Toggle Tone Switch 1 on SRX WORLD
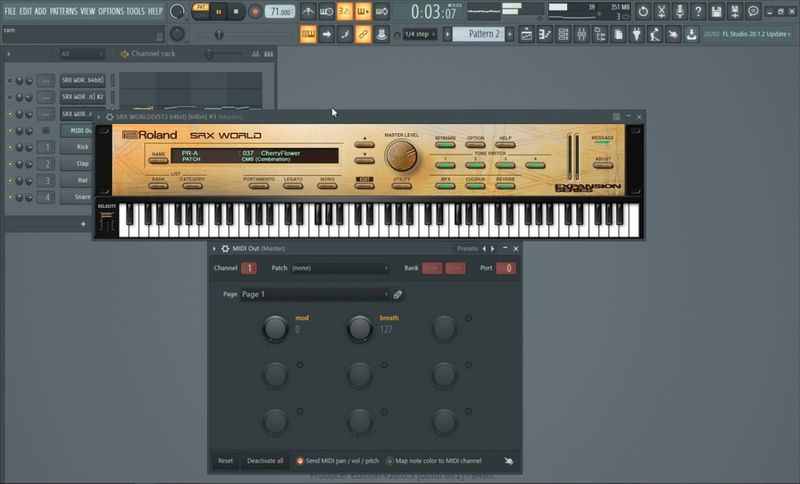The height and width of the screenshot is (484, 800). click(x=445, y=165)
